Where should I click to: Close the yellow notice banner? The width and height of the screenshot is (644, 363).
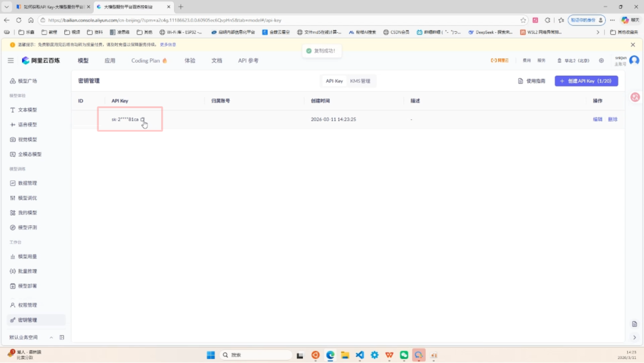click(633, 44)
